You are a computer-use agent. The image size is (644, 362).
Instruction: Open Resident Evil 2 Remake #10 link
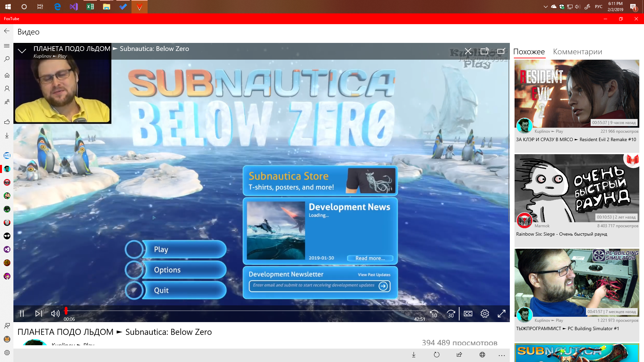click(576, 139)
